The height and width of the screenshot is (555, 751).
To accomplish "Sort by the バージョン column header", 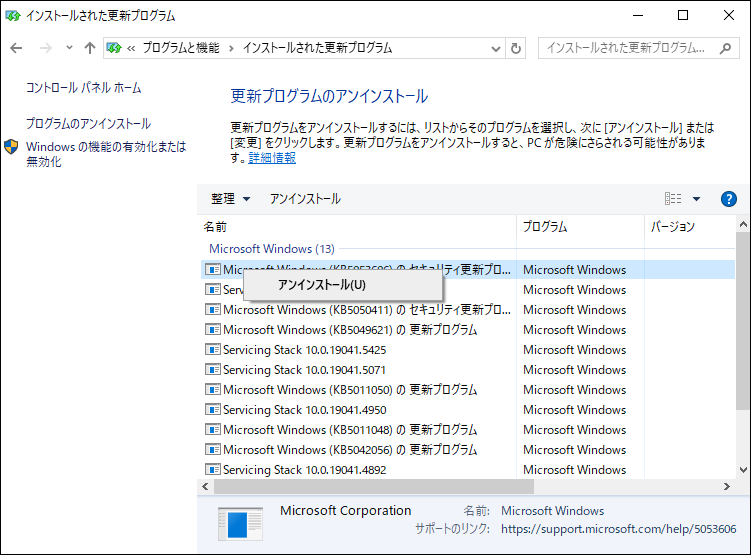I will 690,227.
